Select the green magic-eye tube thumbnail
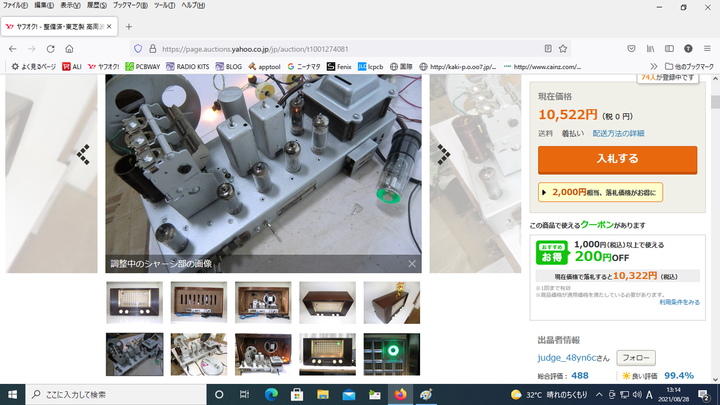The image size is (720, 405). pyautogui.click(x=391, y=354)
